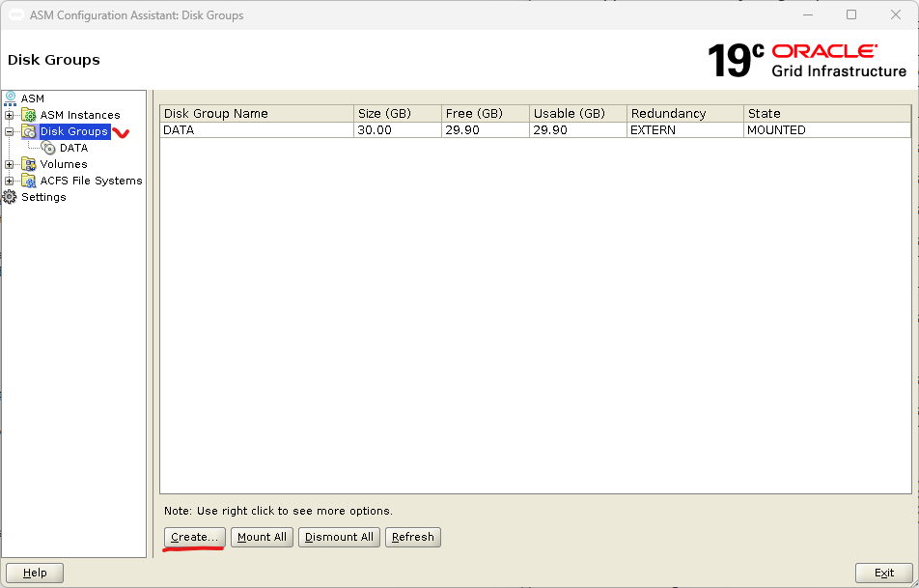Click the Volumes tree icon
Viewport: 919px width, 588px height.
29,164
